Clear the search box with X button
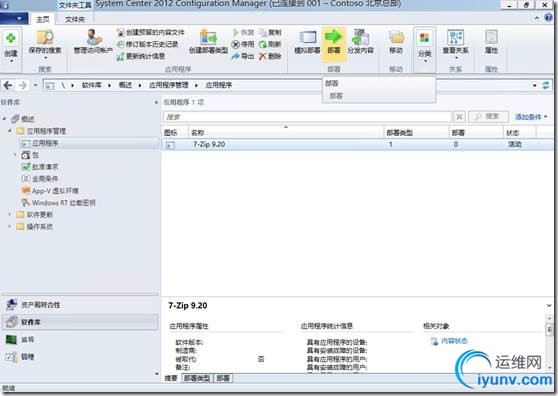 pos(459,117)
